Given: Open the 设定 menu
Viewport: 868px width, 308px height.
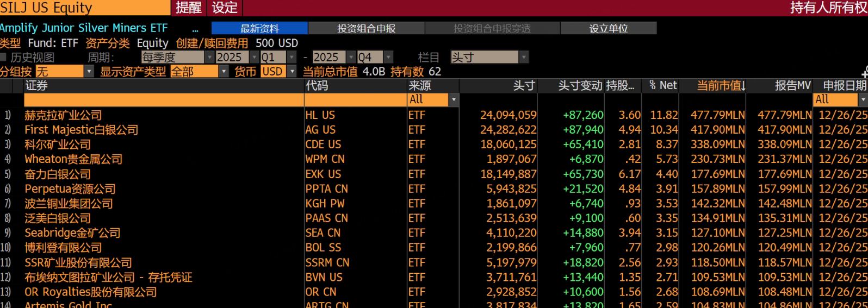Looking at the screenshot, I should [x=225, y=8].
